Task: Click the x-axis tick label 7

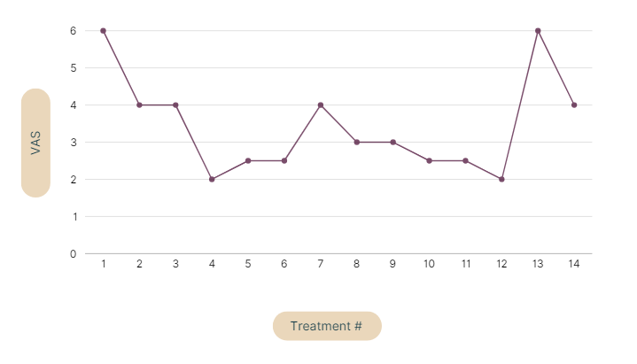Action: click(321, 264)
